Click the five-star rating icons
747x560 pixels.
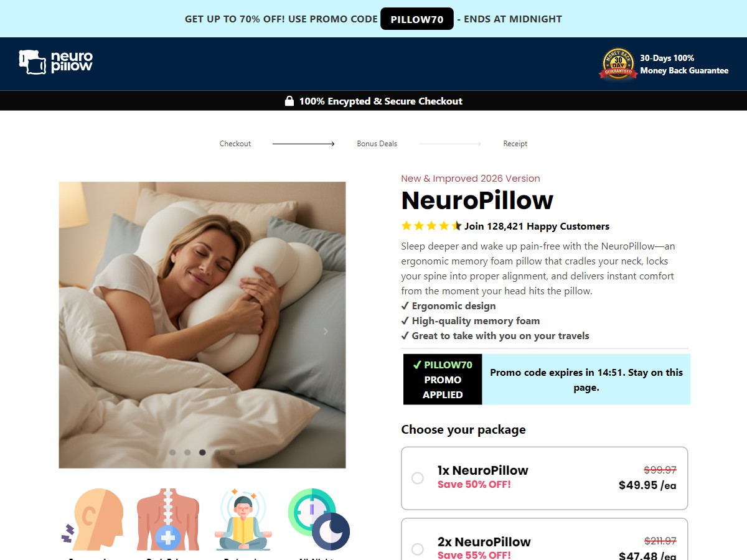pos(431,226)
